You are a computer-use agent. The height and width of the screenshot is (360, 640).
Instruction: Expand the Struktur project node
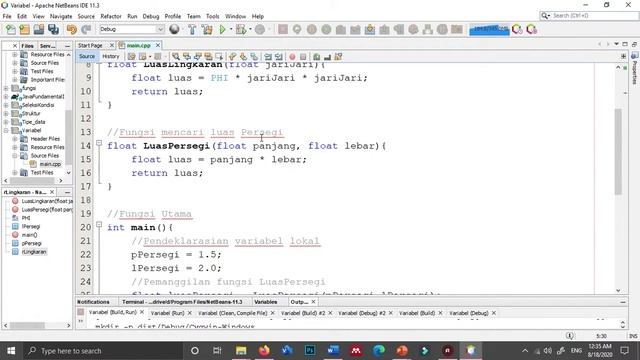pyautogui.click(x=6, y=113)
